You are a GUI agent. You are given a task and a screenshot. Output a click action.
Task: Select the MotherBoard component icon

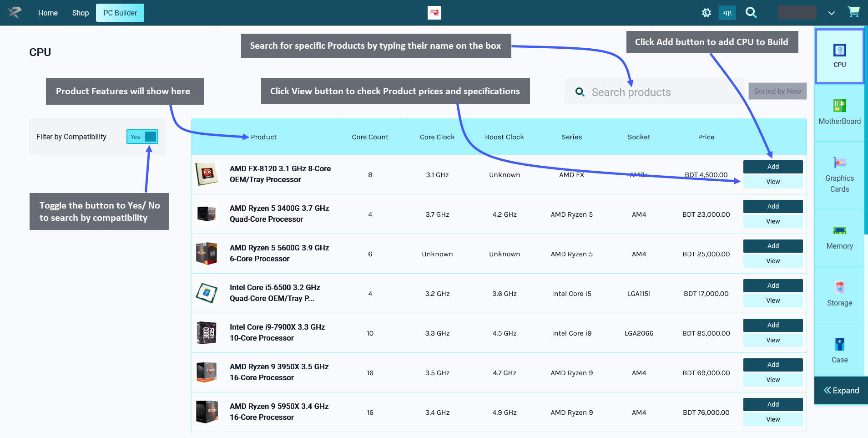pyautogui.click(x=840, y=106)
